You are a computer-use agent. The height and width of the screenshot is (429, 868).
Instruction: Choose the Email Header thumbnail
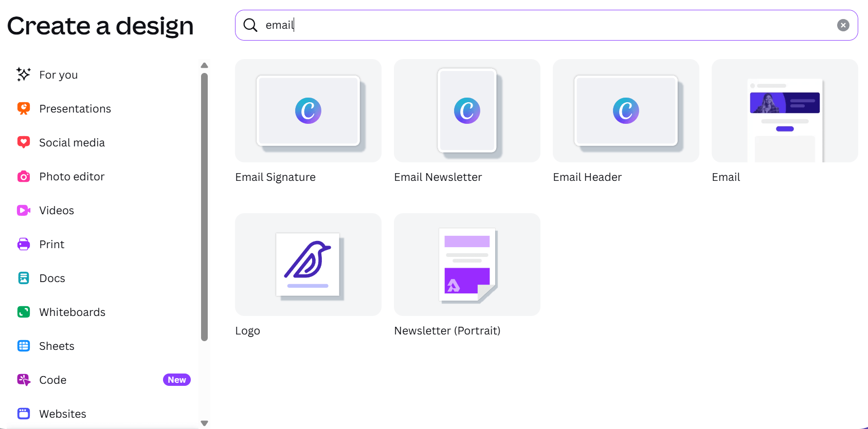(x=626, y=110)
